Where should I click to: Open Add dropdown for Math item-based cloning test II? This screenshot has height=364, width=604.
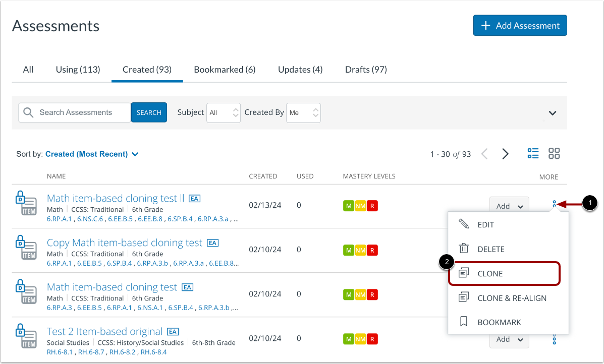click(x=509, y=205)
